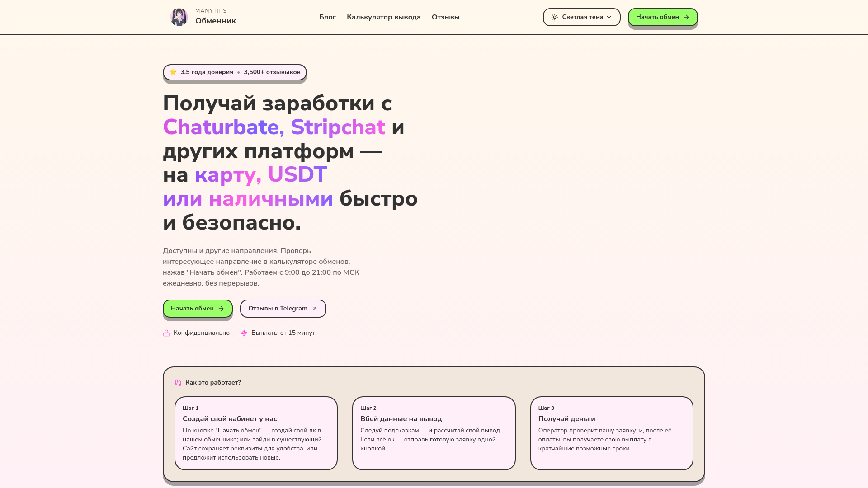Click arrow icon in hero Начать обмен button
This screenshot has height=488, width=868.
221,309
